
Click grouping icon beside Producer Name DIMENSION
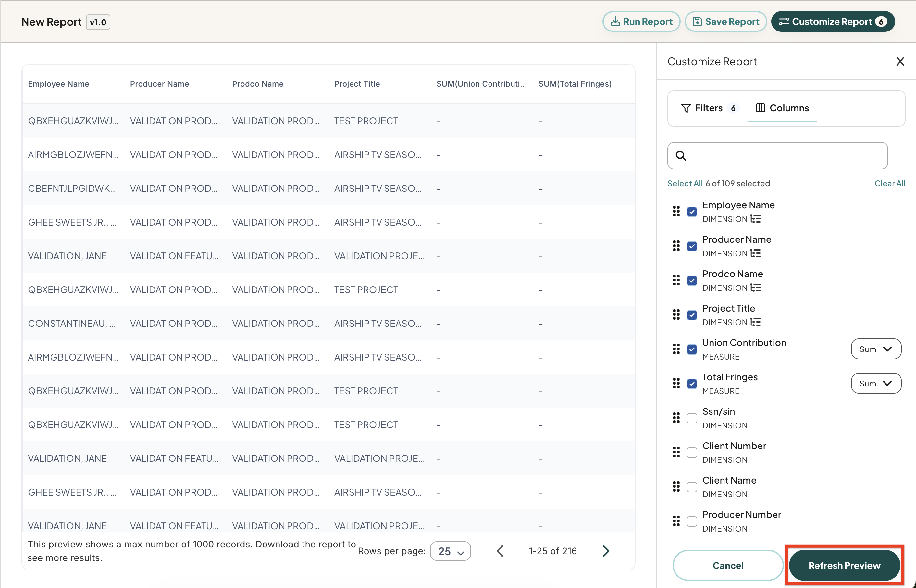tap(755, 253)
